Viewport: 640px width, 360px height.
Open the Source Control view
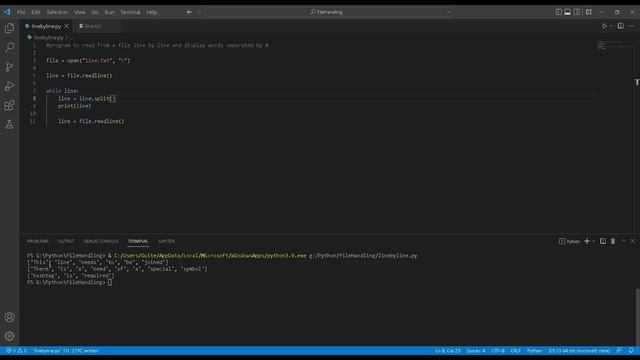pos(9,67)
